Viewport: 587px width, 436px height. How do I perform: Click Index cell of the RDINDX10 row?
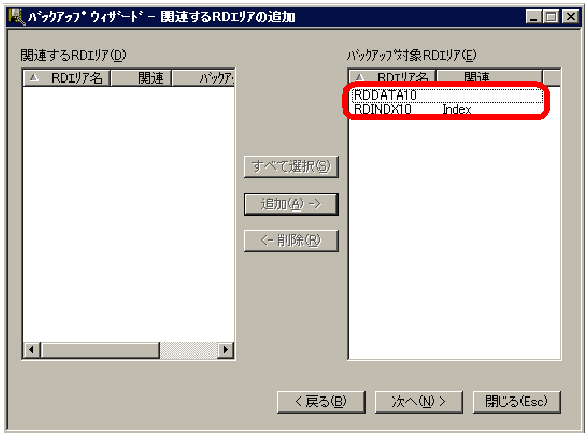pyautogui.click(x=457, y=109)
